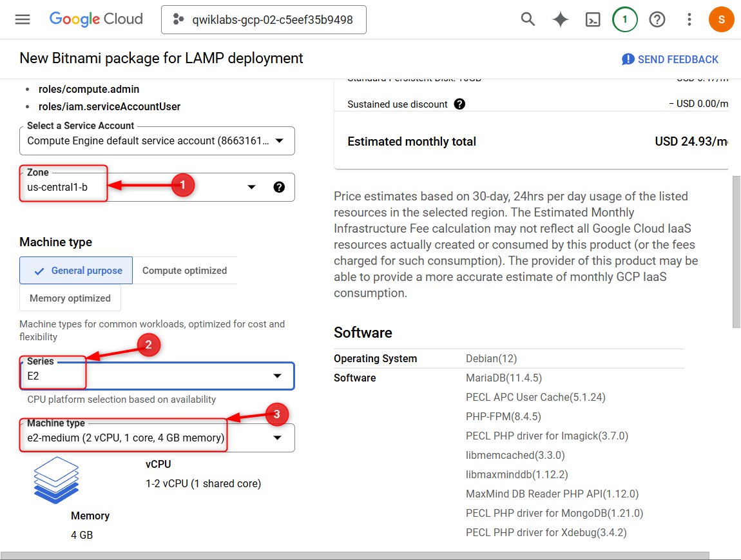This screenshot has height=560, width=741.
Task: Expand the Machine type e2-medium dropdown
Action: (157, 438)
